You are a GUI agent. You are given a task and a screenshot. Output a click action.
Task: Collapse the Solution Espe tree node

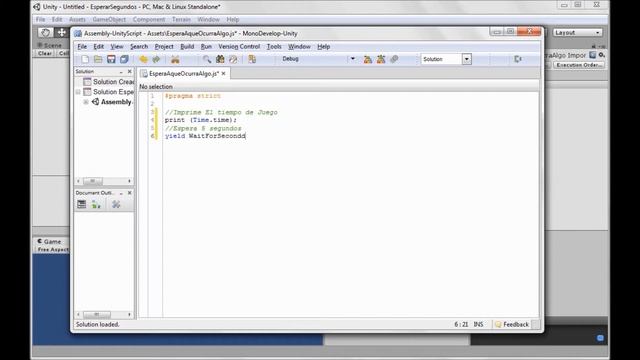[78, 92]
